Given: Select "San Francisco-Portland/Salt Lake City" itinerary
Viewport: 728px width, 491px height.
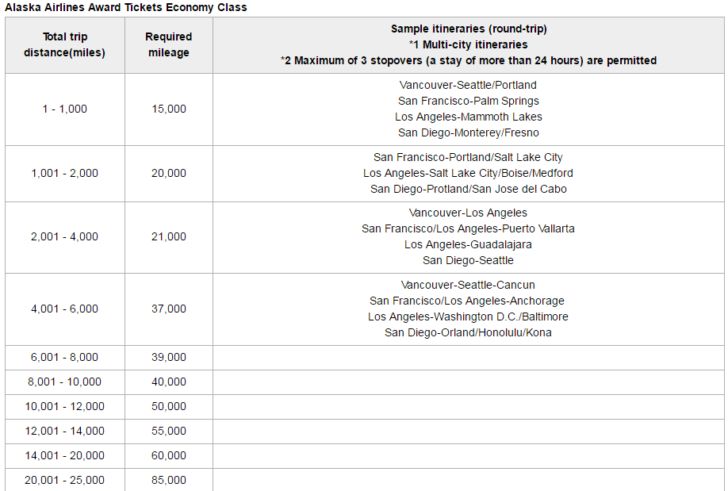Looking at the screenshot, I should coord(468,157).
